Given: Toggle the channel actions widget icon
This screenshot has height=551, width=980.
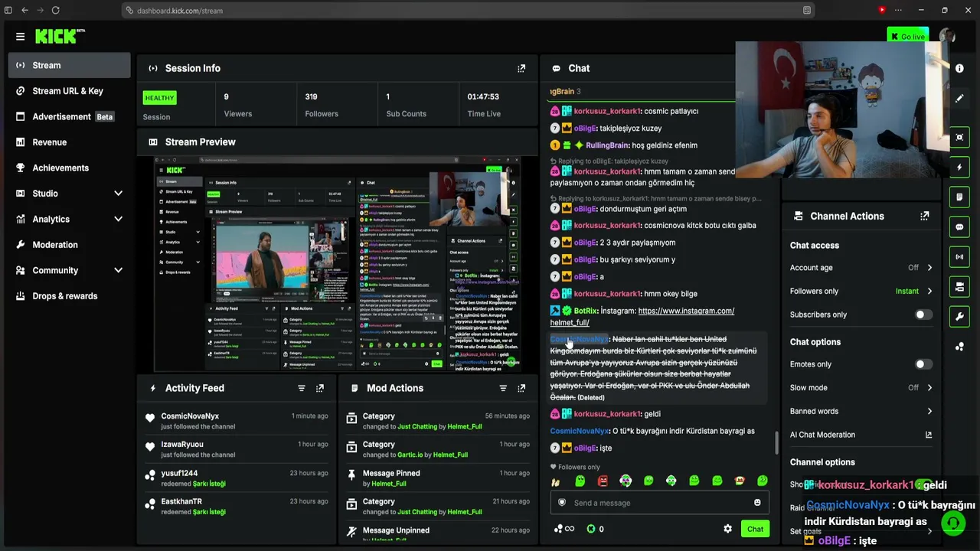Looking at the screenshot, I should pos(959,286).
